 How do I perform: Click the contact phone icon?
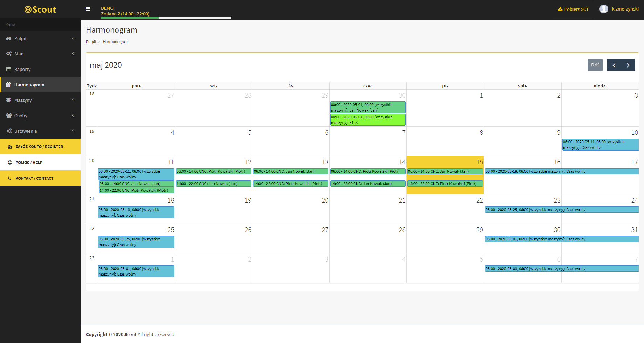[x=9, y=178]
